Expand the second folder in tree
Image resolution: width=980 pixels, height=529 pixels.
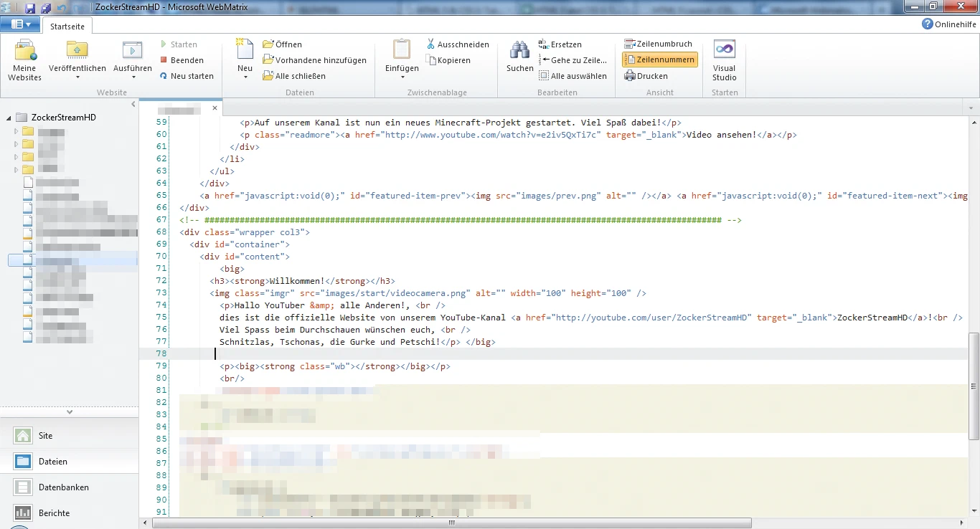click(x=16, y=144)
